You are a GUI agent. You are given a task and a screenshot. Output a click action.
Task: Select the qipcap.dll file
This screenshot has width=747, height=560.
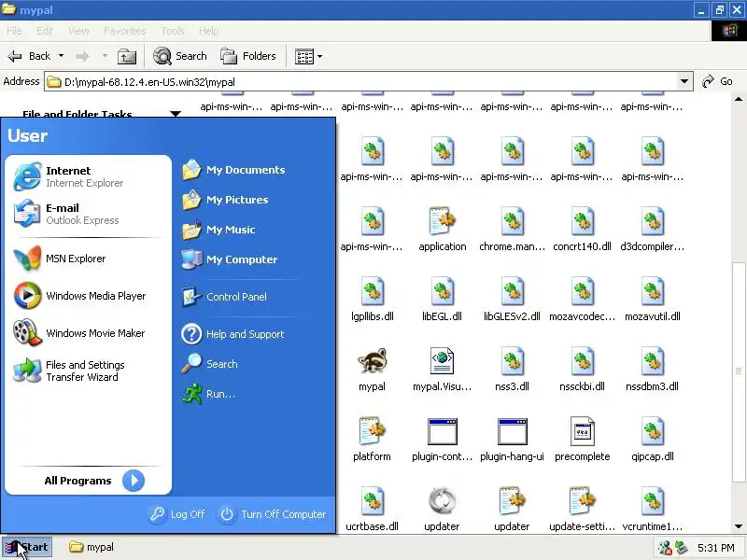click(x=652, y=440)
